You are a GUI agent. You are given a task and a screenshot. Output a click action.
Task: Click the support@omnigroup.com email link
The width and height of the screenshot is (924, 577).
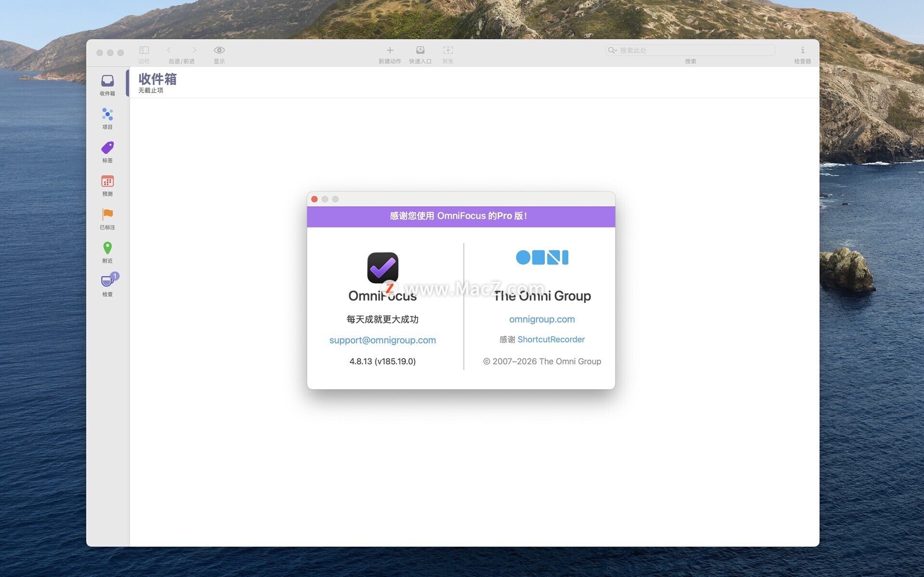tap(383, 340)
